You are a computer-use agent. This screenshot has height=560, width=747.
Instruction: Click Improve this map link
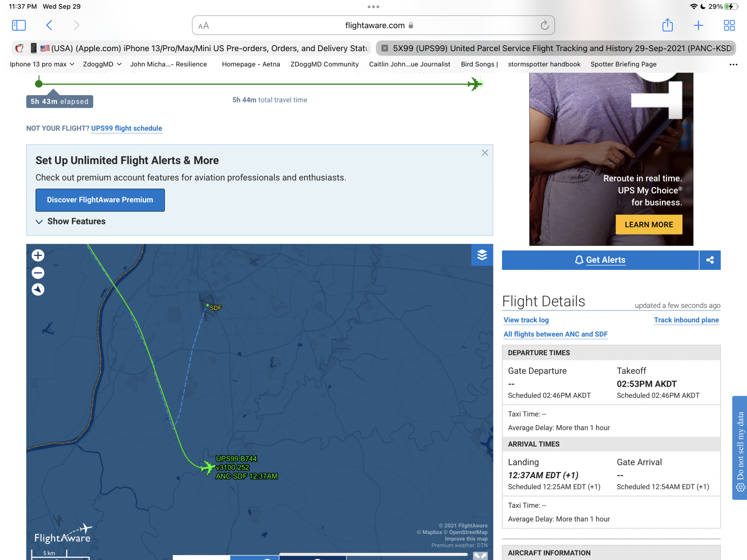[466, 539]
